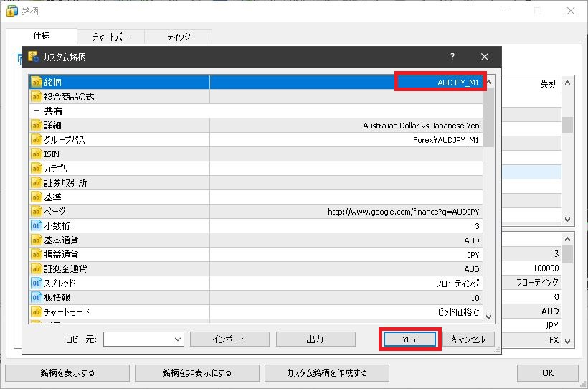
Task: Click the 複合商品の式 row icon
Action: pyautogui.click(x=37, y=96)
